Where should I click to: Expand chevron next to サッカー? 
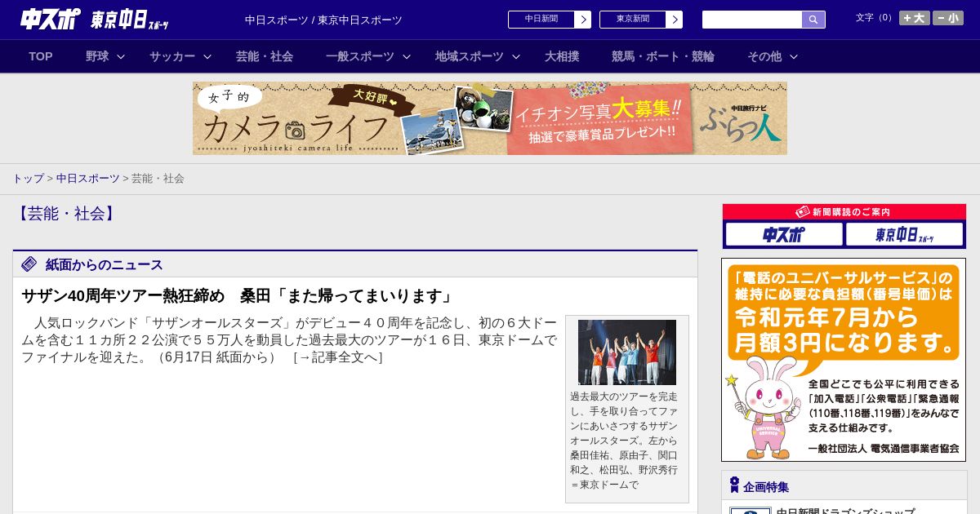(x=207, y=57)
